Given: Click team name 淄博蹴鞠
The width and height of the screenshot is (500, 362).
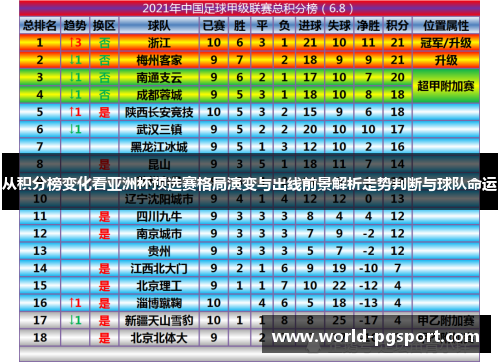Looking at the screenshot, I should click(x=159, y=303).
